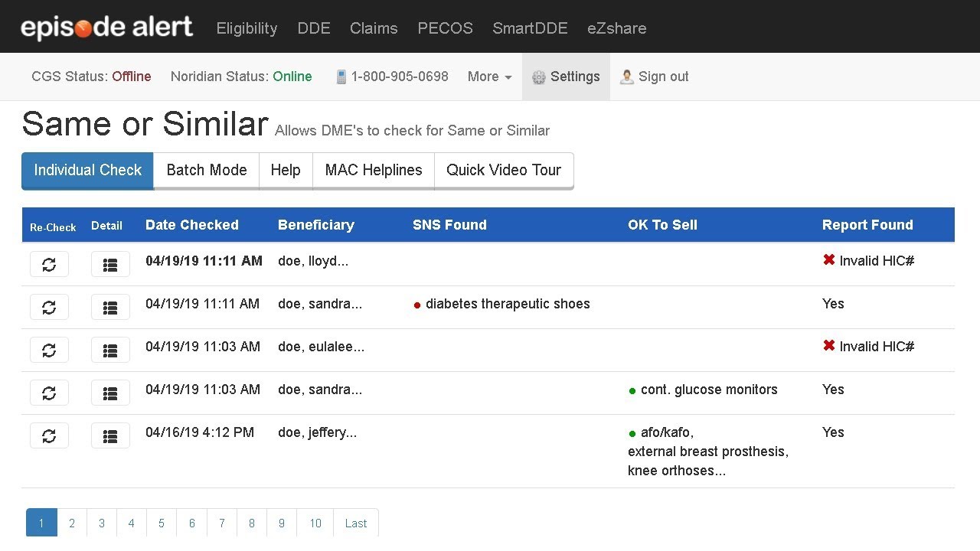Re-check sandra's cont. glucose monitors row

49,393
